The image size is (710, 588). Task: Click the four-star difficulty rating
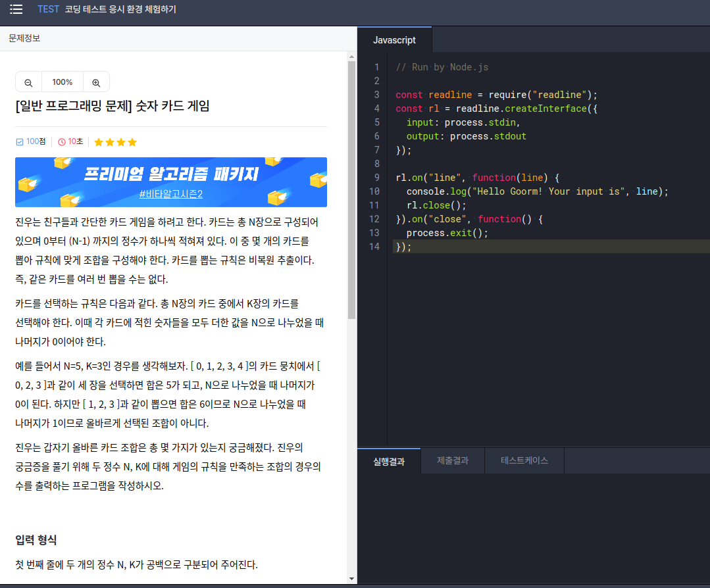(115, 142)
